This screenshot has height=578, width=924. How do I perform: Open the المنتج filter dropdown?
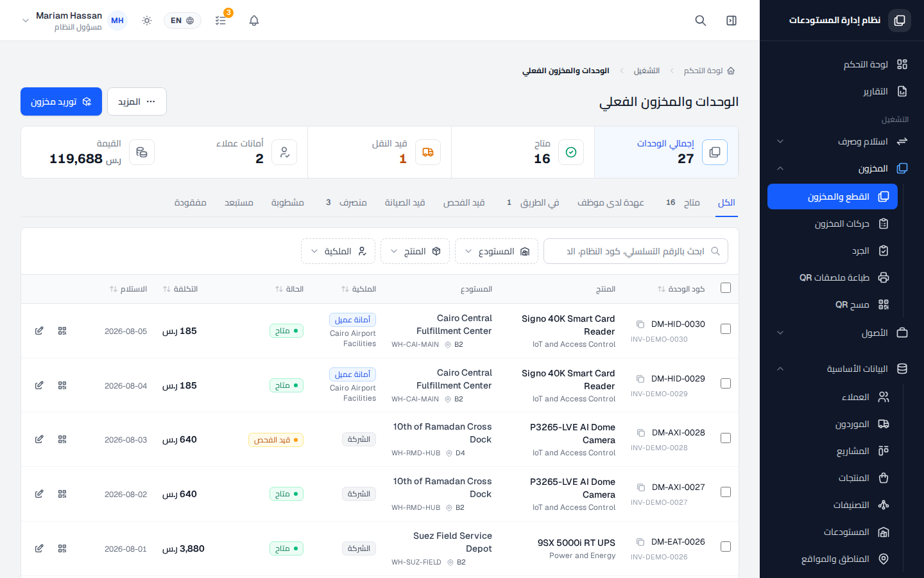(x=415, y=251)
